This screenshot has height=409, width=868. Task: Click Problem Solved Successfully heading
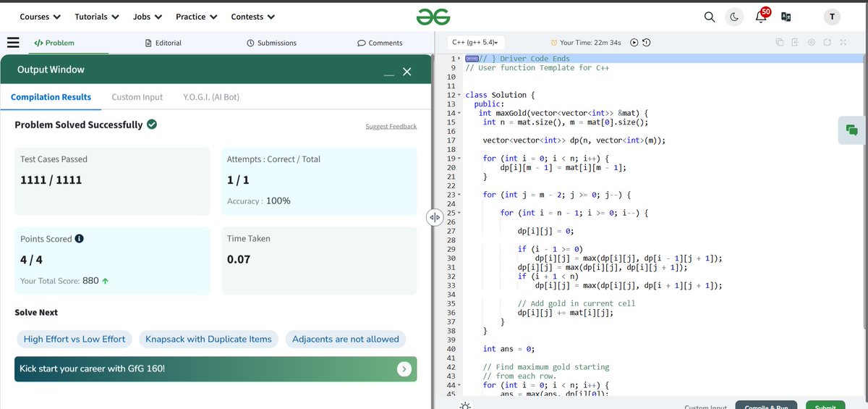click(79, 125)
